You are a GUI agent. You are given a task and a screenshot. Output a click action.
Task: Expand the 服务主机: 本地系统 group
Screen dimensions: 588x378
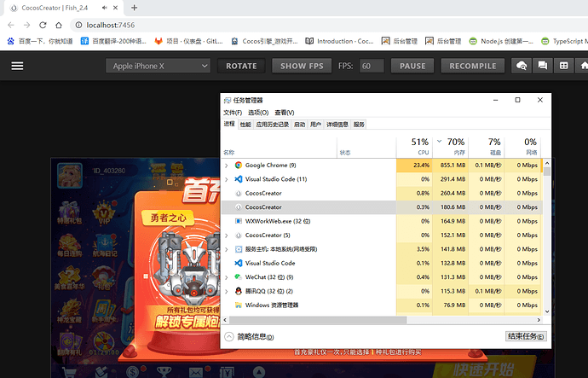coord(226,249)
